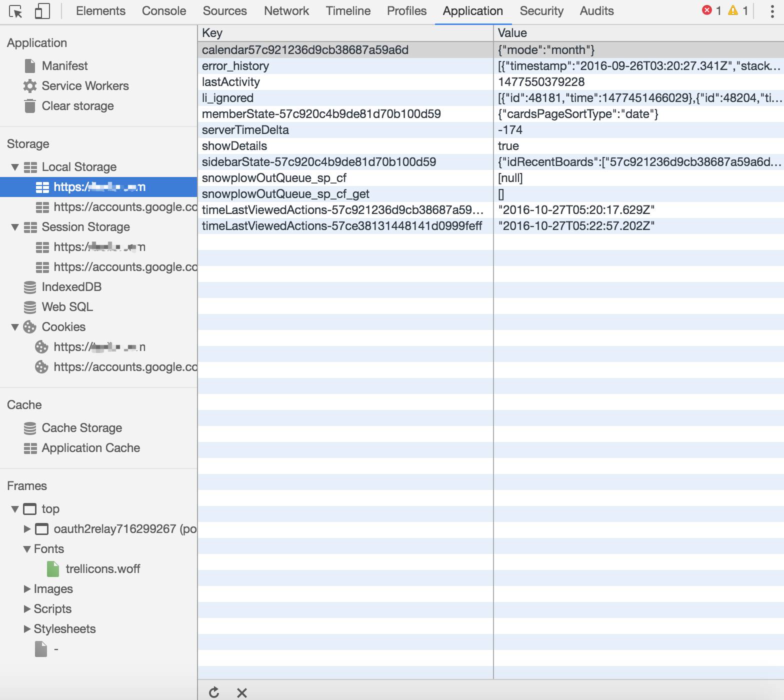The width and height of the screenshot is (784, 700).
Task: Select the Manifest item
Action: 65,66
